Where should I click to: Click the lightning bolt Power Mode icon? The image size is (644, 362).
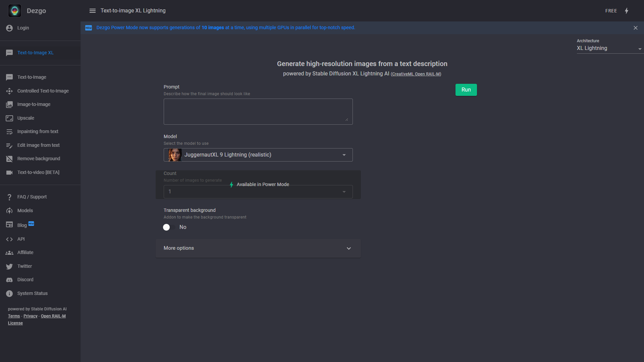coord(627,10)
